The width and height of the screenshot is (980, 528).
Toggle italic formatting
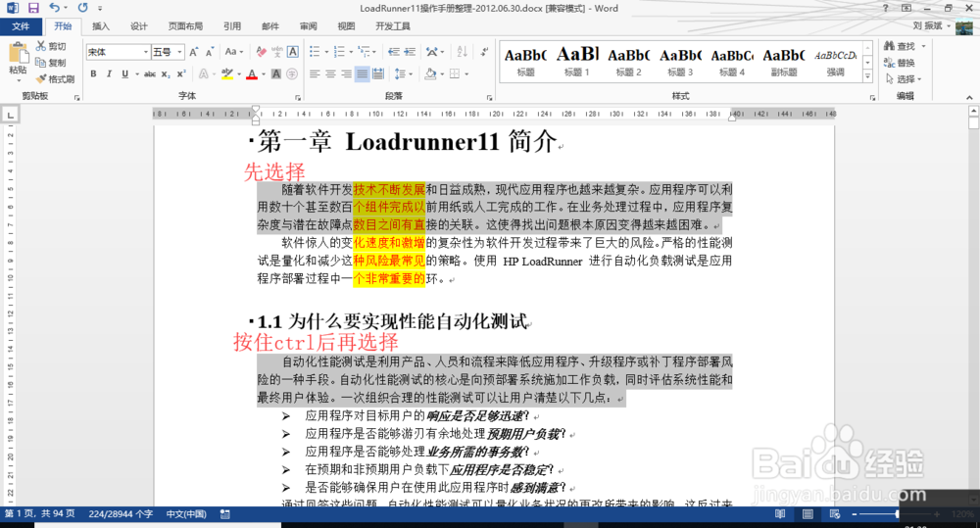coord(109,73)
